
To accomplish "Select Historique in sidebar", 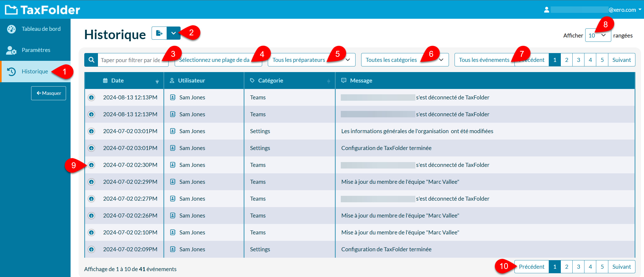I will [35, 72].
